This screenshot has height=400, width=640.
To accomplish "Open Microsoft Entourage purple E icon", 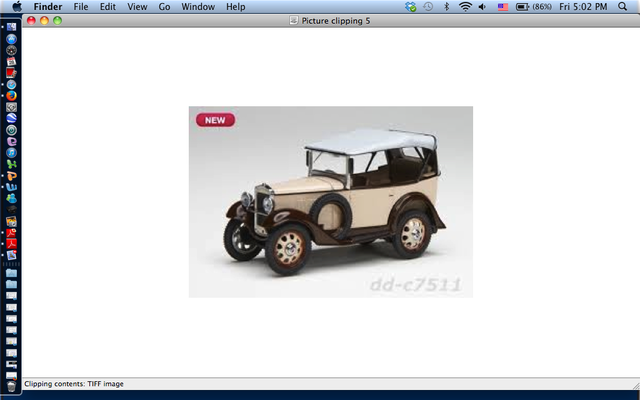I will 11,141.
